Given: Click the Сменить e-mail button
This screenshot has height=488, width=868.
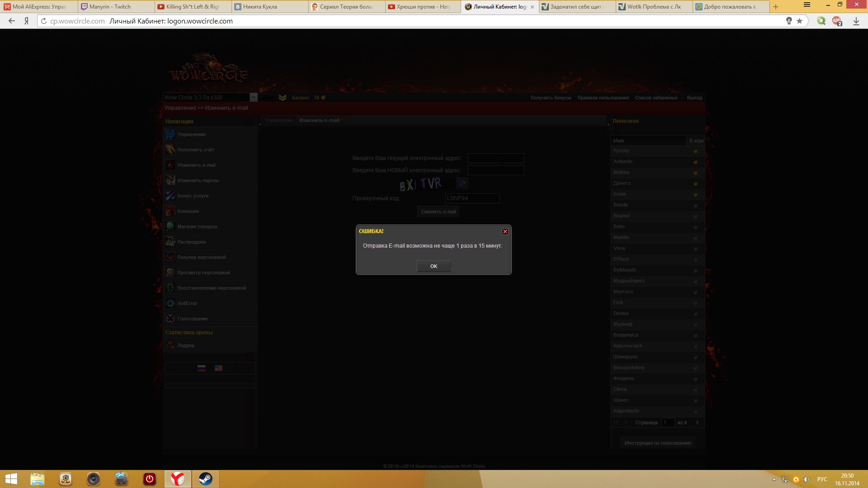Looking at the screenshot, I should coord(438,211).
